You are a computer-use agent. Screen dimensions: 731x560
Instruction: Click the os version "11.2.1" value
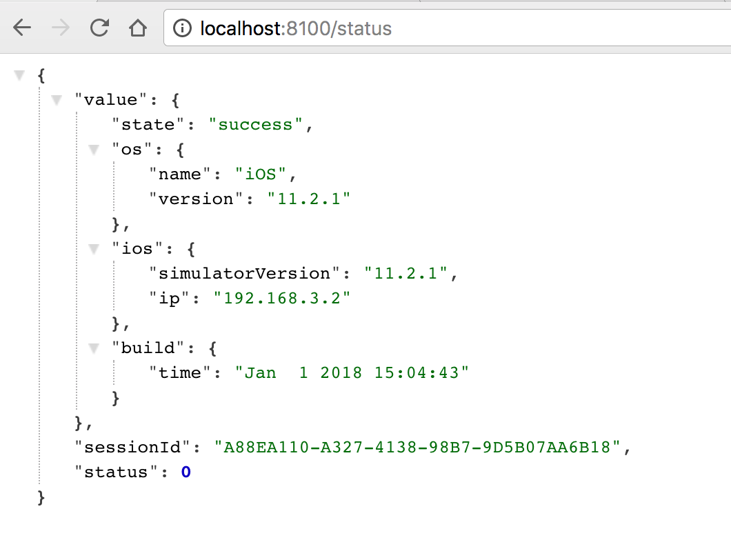tap(309, 199)
